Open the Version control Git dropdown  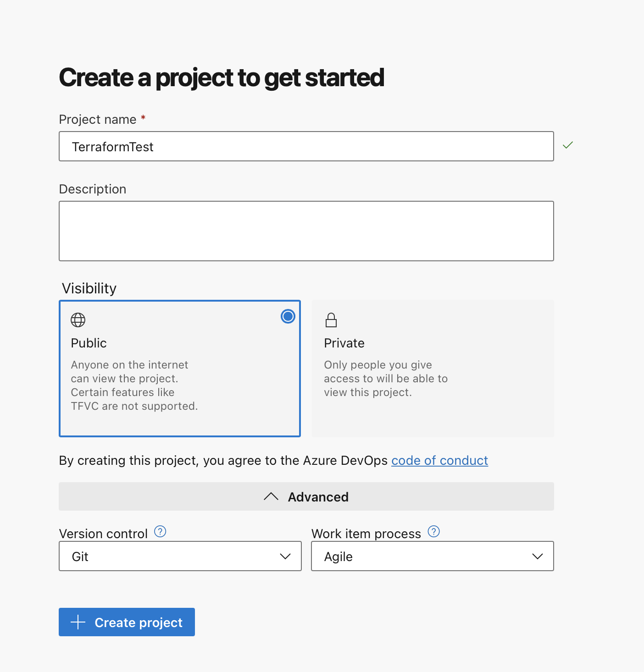pyautogui.click(x=180, y=556)
